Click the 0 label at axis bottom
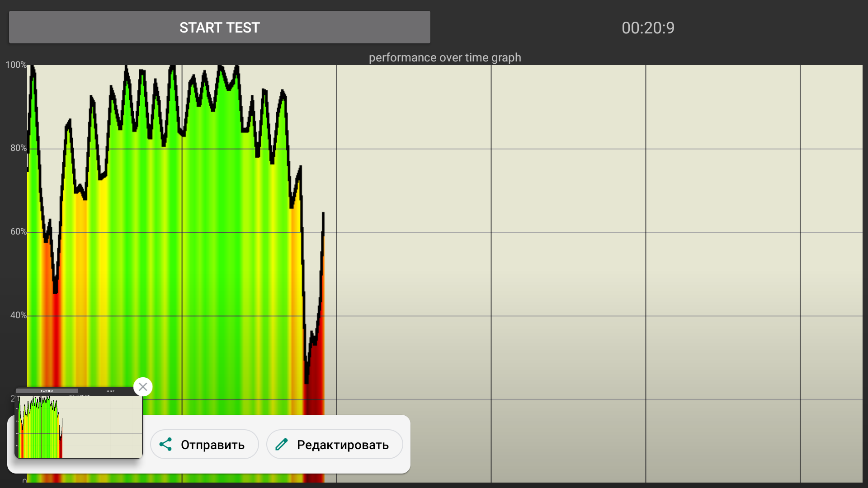 click(x=24, y=481)
